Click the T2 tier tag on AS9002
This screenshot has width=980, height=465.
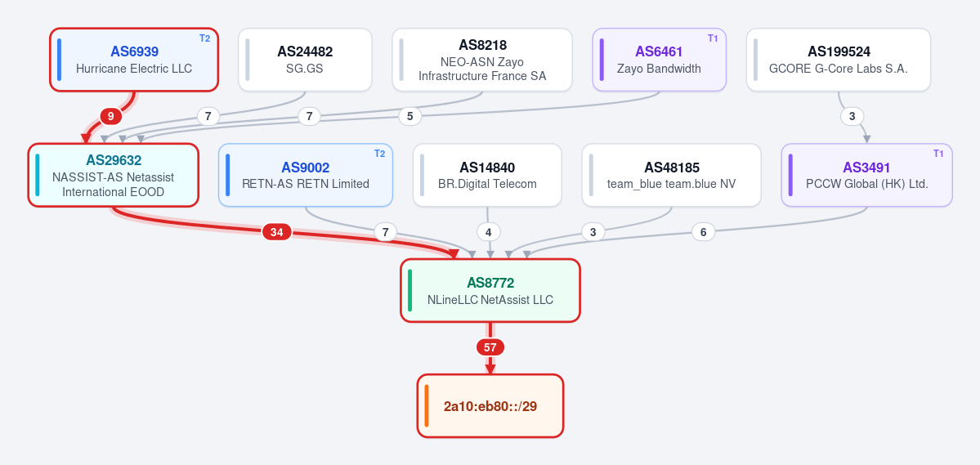point(379,154)
